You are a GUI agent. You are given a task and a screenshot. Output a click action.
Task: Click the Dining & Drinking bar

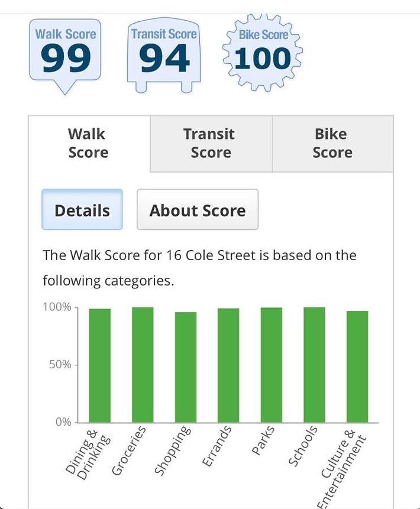(x=100, y=365)
